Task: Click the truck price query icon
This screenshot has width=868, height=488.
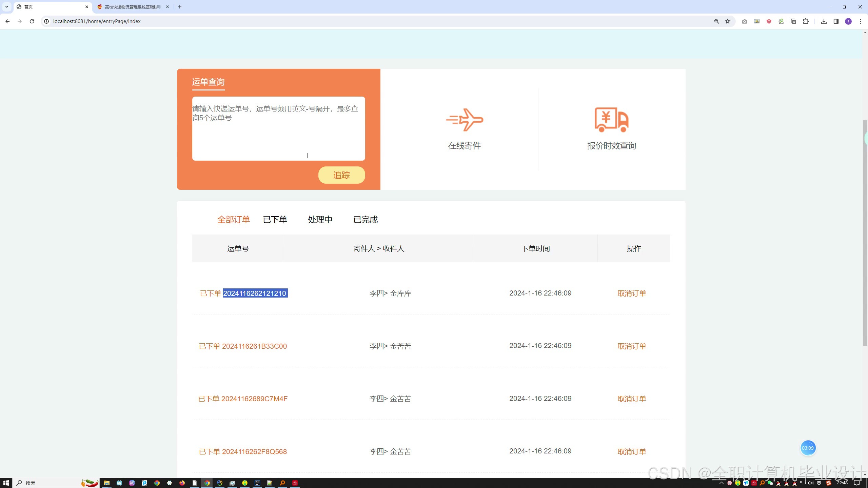Action: [611, 120]
